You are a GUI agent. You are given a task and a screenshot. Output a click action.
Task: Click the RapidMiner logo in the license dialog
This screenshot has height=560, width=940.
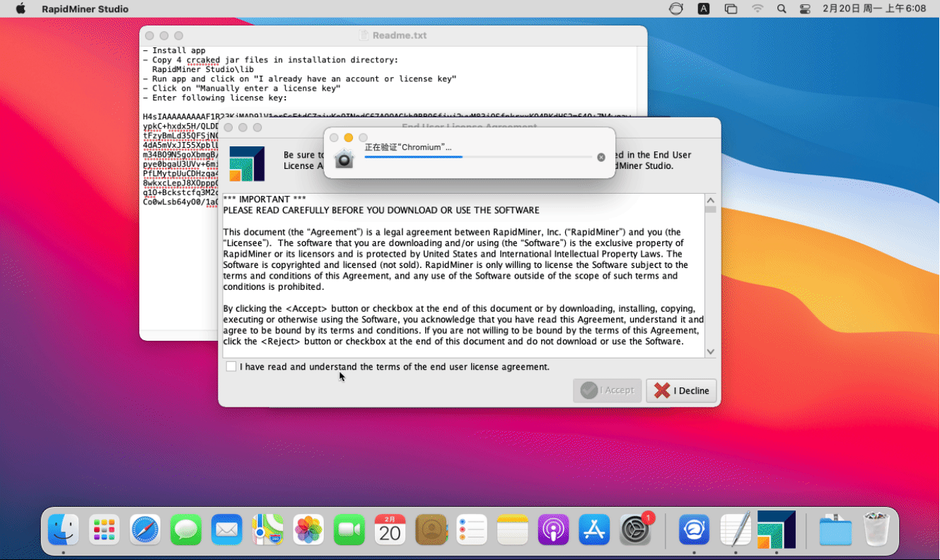(x=247, y=164)
